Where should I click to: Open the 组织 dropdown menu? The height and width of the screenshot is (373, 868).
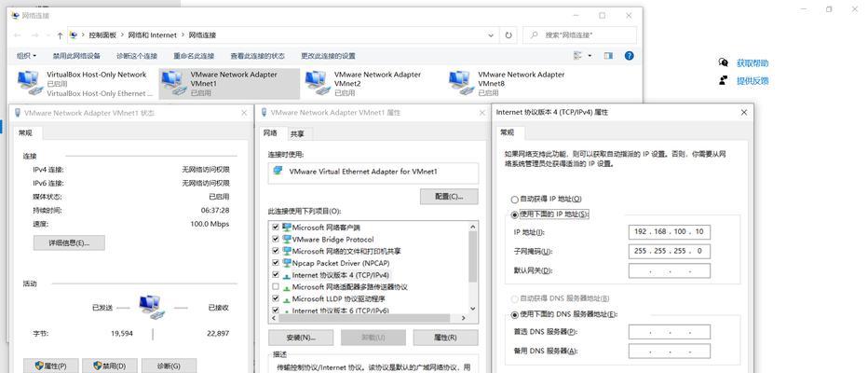tap(27, 55)
